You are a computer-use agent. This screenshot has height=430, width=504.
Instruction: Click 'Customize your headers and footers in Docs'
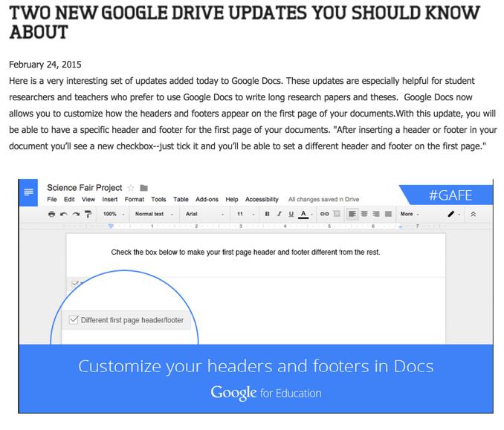click(256, 366)
